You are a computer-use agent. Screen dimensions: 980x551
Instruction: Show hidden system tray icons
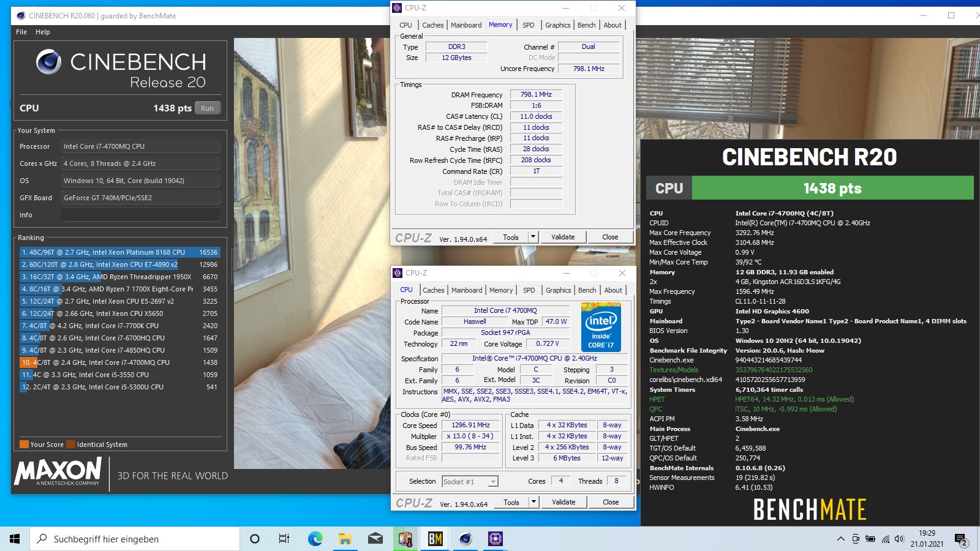(840, 539)
